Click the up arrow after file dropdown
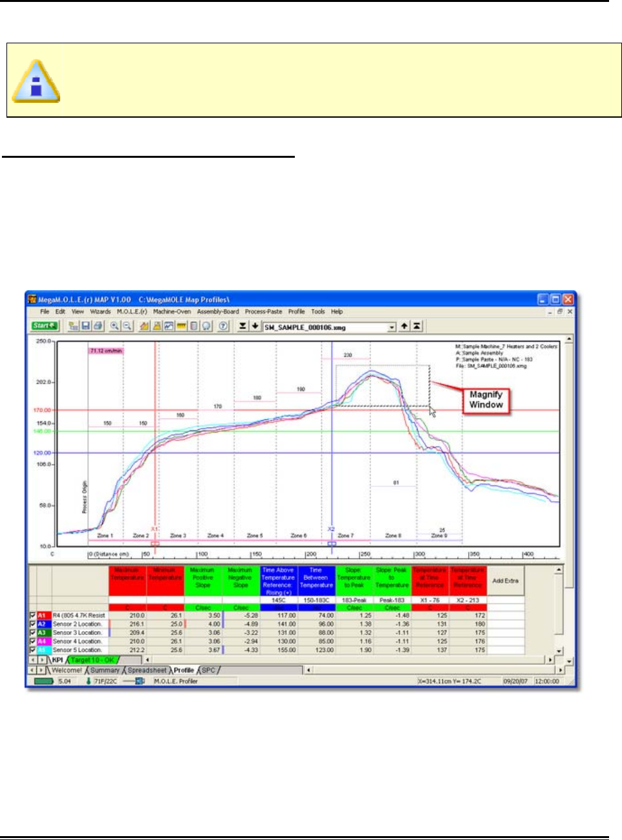This screenshot has width=622, height=840. point(404,327)
